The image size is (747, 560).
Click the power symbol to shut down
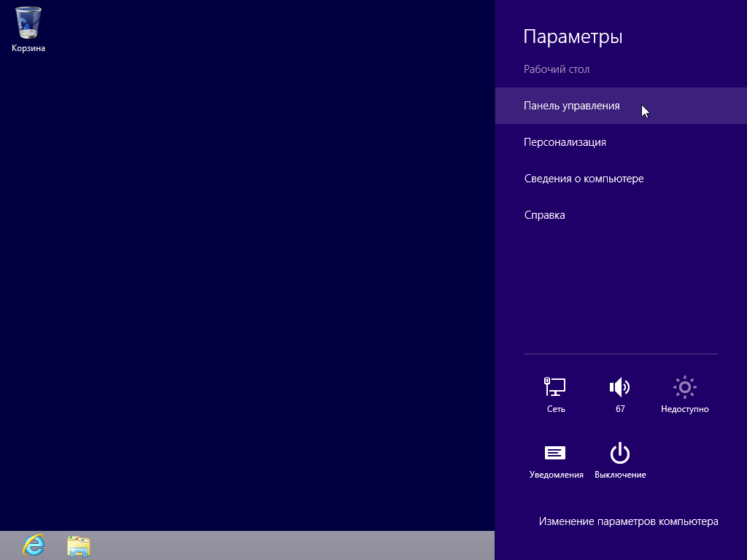tap(619, 452)
